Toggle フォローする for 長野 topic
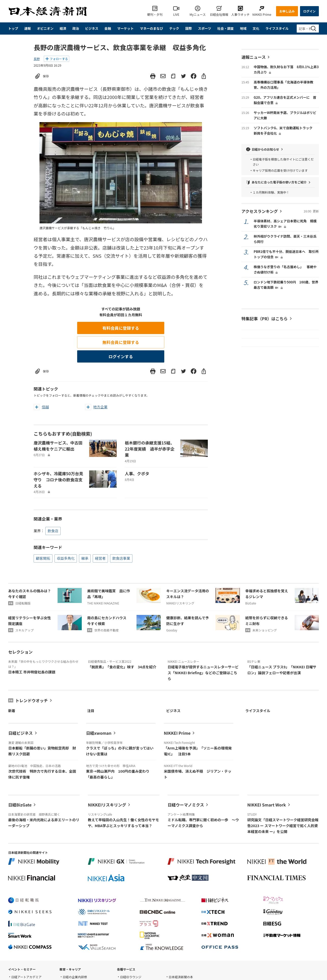The width and height of the screenshot is (327, 980). click(56, 59)
